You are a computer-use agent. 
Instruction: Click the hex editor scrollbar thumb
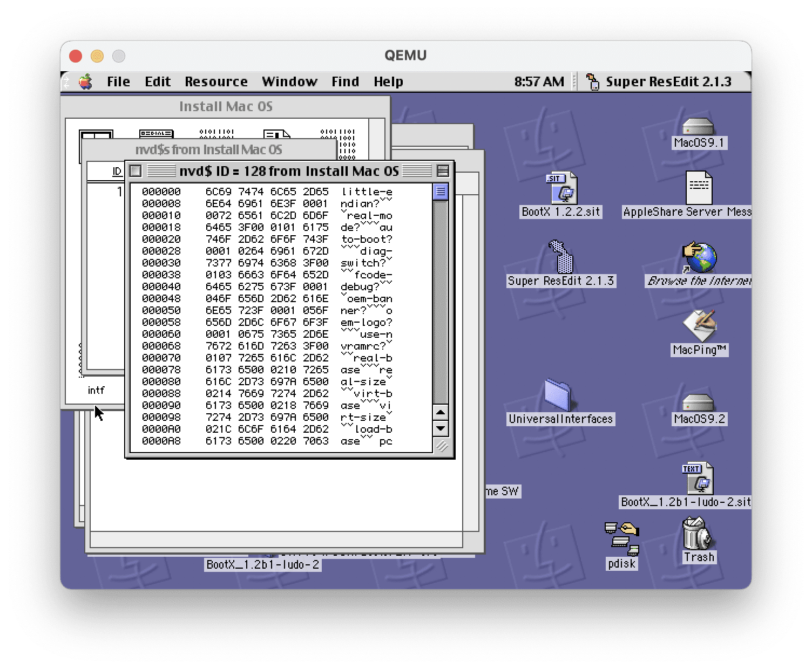[441, 192]
